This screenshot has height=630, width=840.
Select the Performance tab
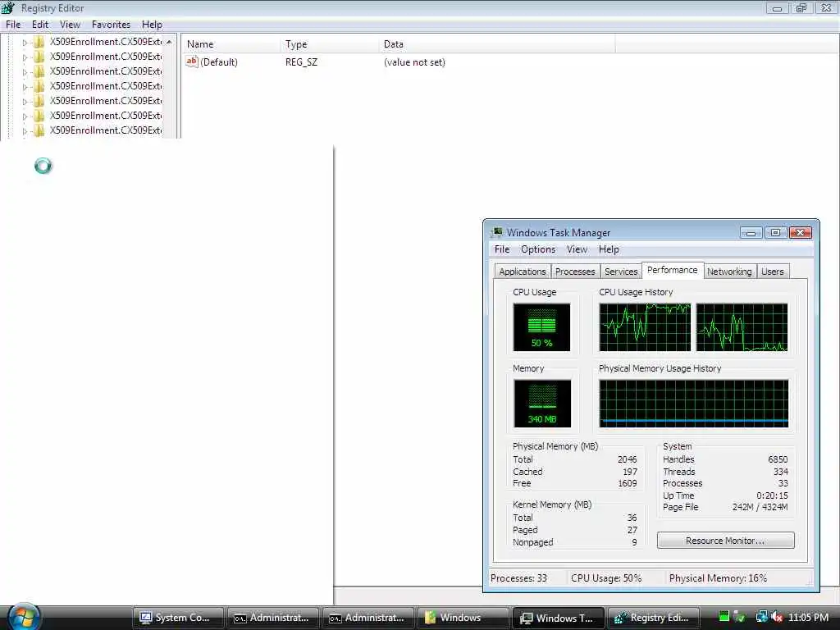(x=673, y=270)
